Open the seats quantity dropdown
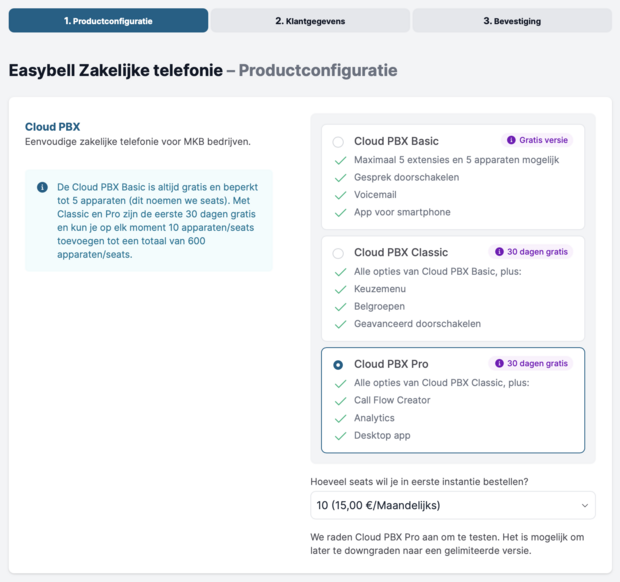 [453, 505]
